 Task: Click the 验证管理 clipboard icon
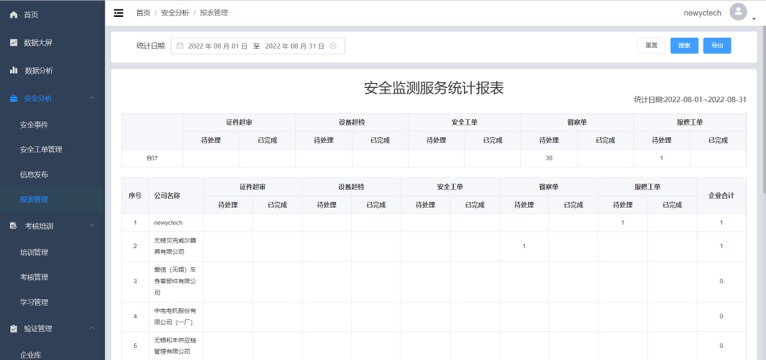(x=14, y=329)
